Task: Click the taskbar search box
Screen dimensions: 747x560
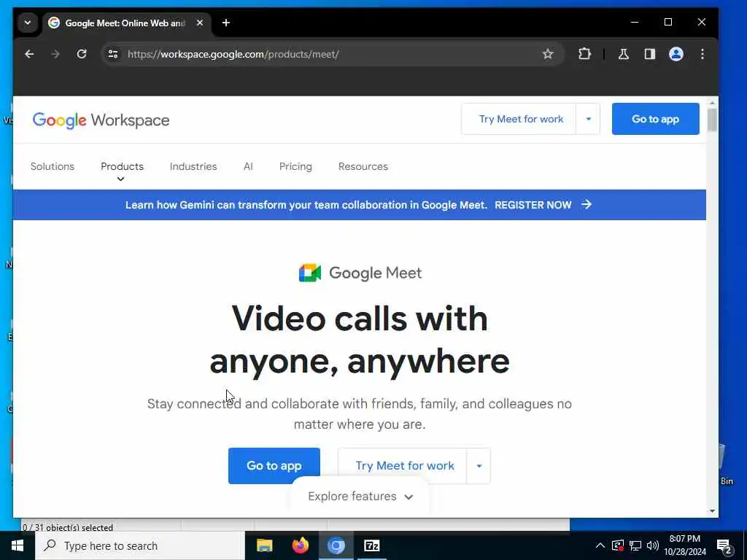Action: 140,545
